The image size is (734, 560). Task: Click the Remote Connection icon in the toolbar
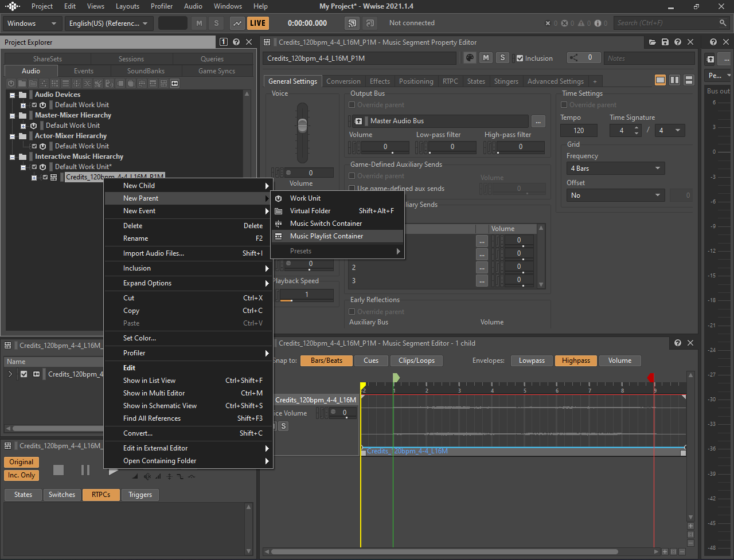pyautogui.click(x=352, y=23)
